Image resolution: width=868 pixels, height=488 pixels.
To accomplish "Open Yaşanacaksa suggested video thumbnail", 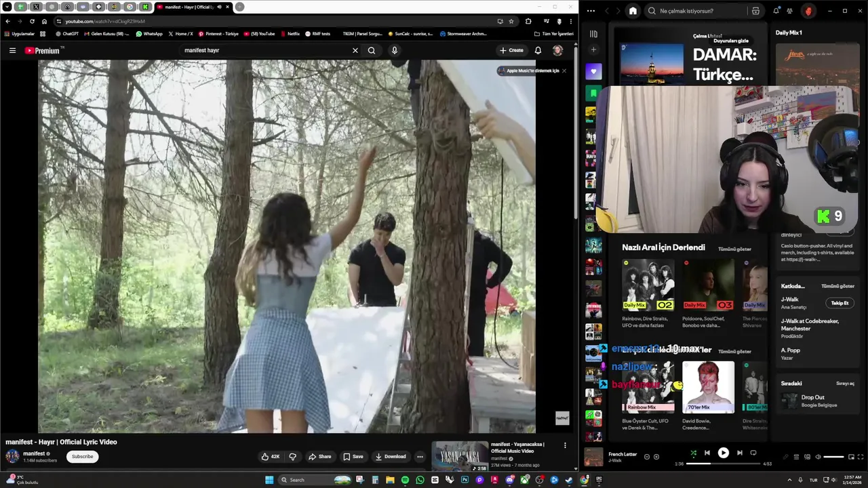I will point(460,456).
